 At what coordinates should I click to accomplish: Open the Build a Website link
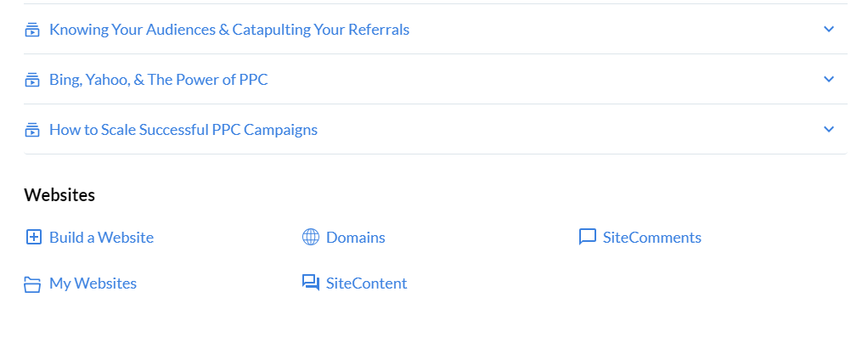[101, 238]
